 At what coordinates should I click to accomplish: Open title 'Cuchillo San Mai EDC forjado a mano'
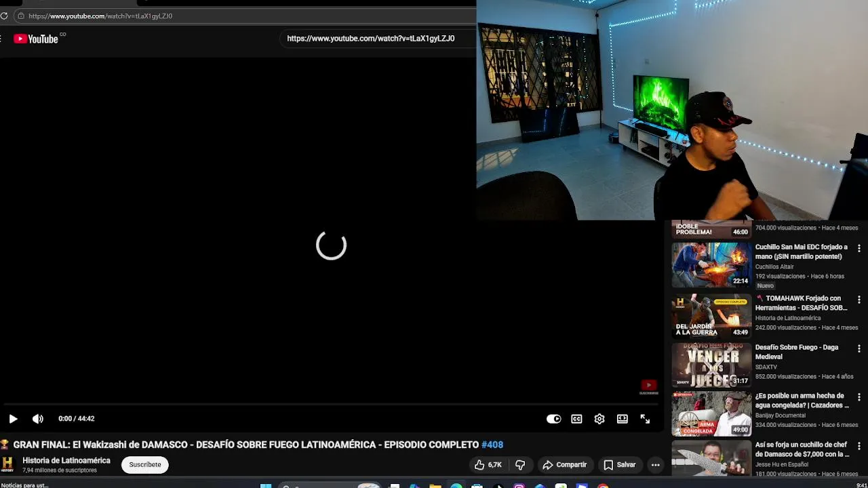(x=802, y=251)
